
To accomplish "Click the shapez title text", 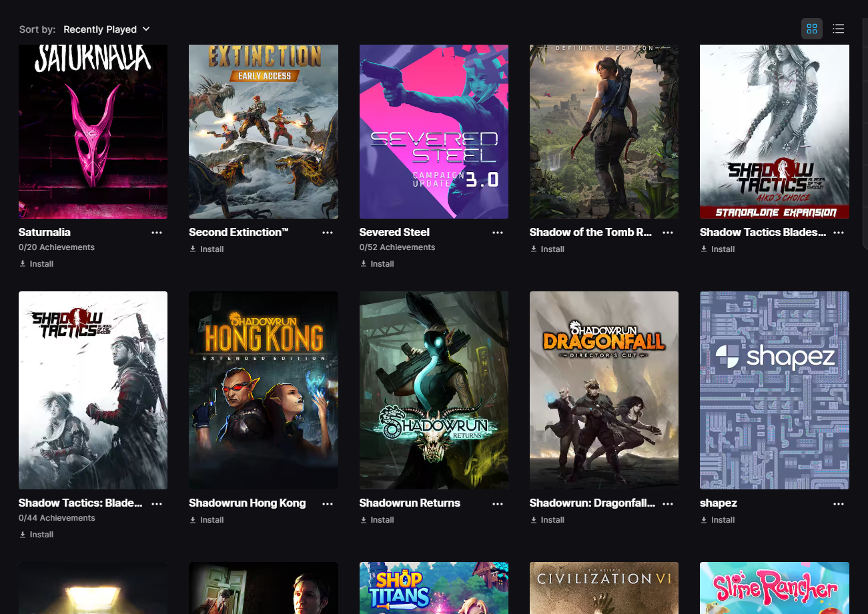I will click(719, 503).
